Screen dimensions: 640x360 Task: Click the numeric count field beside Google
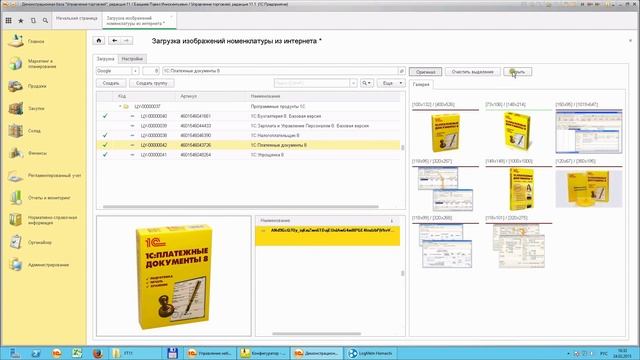(x=151, y=71)
